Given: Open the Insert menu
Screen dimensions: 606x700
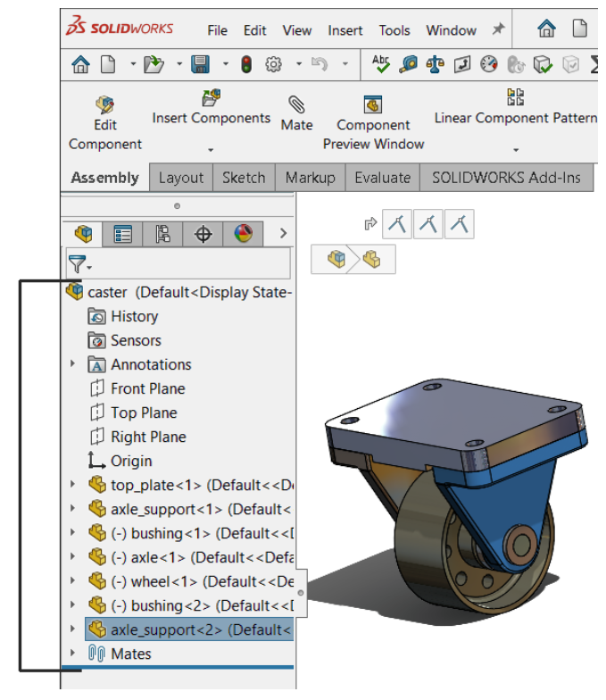Looking at the screenshot, I should [x=345, y=30].
